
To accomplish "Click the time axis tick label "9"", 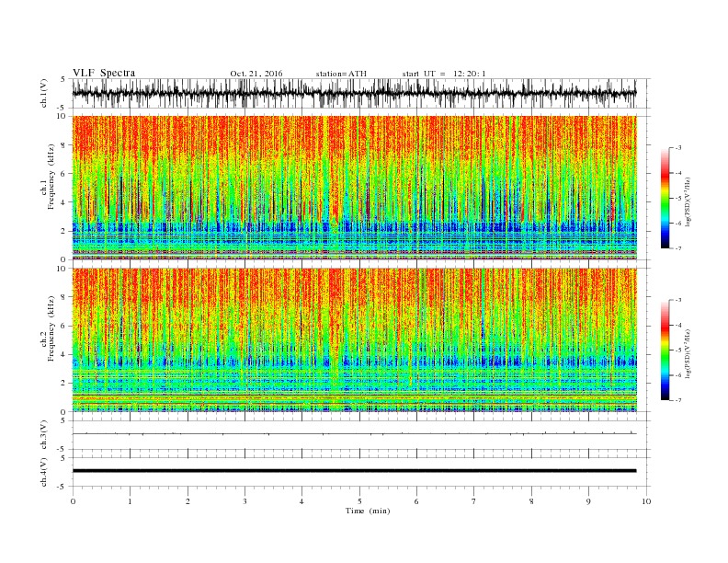I will coord(588,501).
